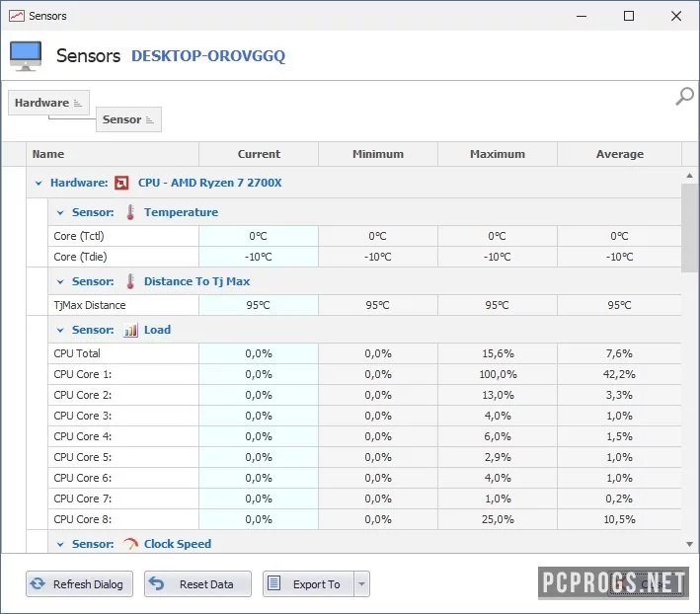Select the CPU Core 8: row
The height and width of the screenshot is (614, 700).
pos(364,520)
